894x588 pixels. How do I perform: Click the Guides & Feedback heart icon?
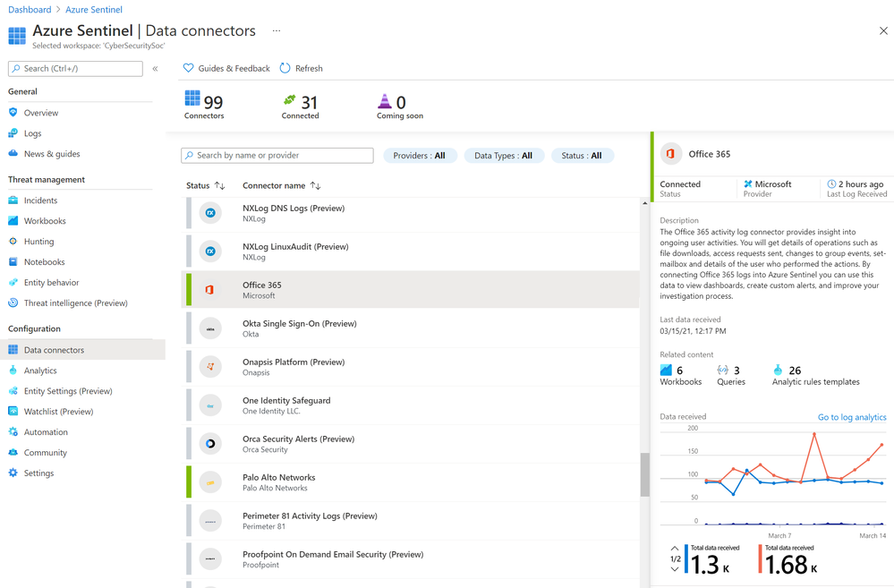pos(188,68)
